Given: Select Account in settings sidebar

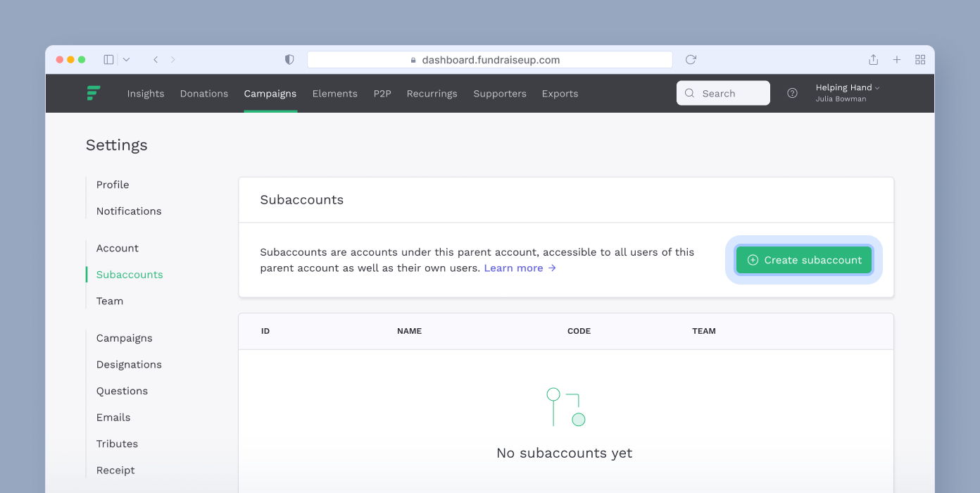Looking at the screenshot, I should (x=118, y=249).
